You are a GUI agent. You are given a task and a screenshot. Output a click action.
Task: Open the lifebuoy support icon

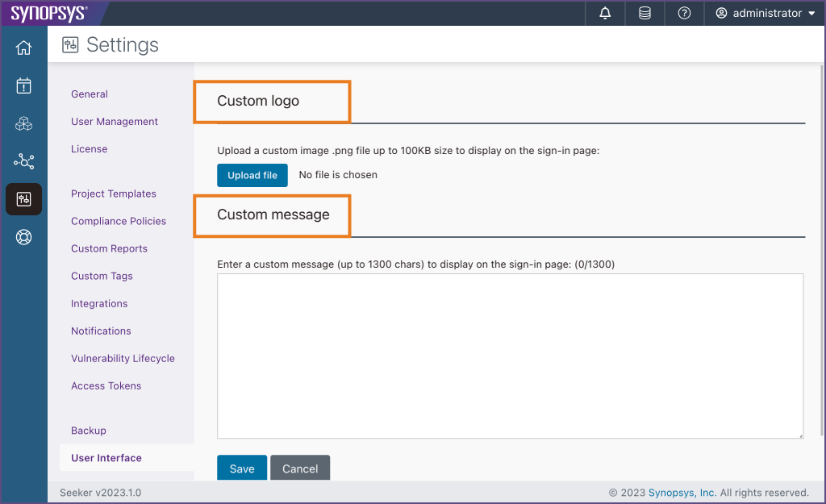pos(23,237)
